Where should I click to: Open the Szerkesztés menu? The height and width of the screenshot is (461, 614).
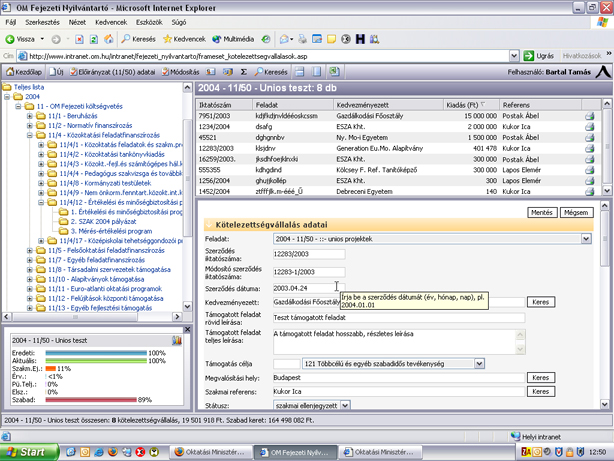click(42, 22)
